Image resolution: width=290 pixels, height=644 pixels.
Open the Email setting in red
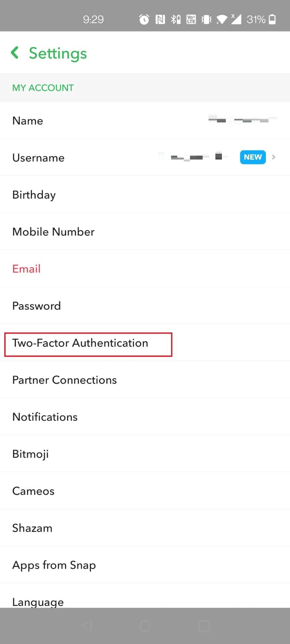tap(145, 269)
